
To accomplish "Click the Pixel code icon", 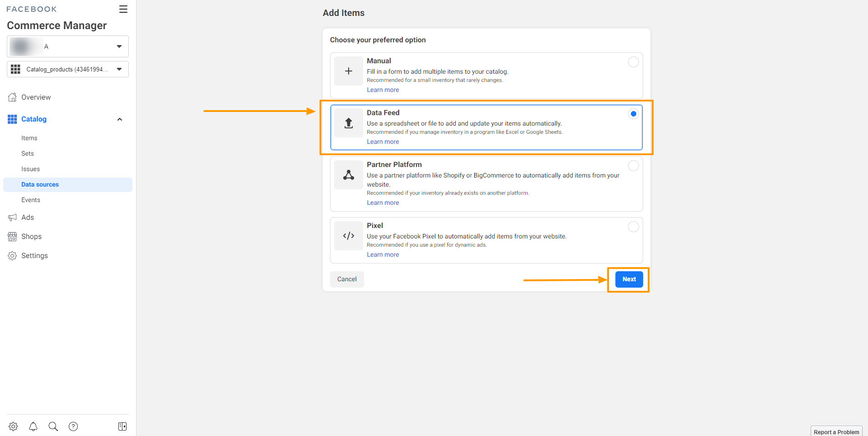I will coord(349,236).
